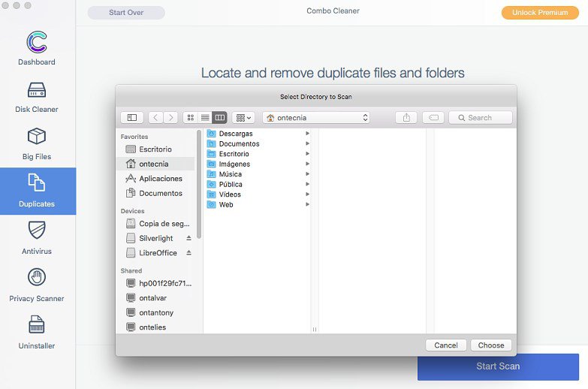
Task: Open the Disk Cleaner tool
Action: [x=37, y=97]
